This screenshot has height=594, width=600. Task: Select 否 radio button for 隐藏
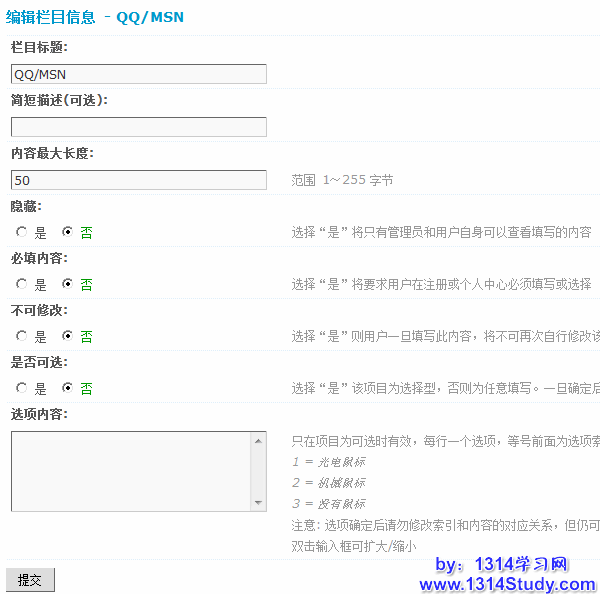coord(68,232)
